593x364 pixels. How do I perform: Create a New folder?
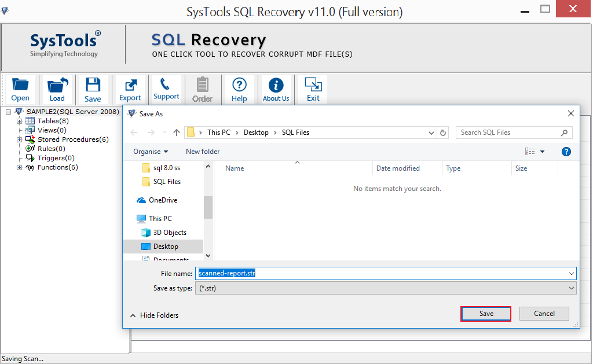click(203, 152)
